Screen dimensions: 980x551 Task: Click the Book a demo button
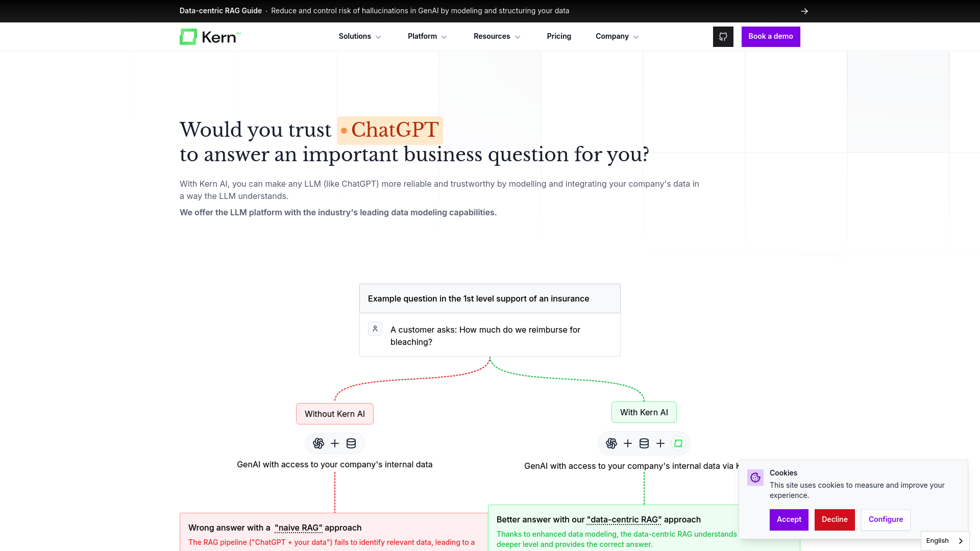coord(771,36)
